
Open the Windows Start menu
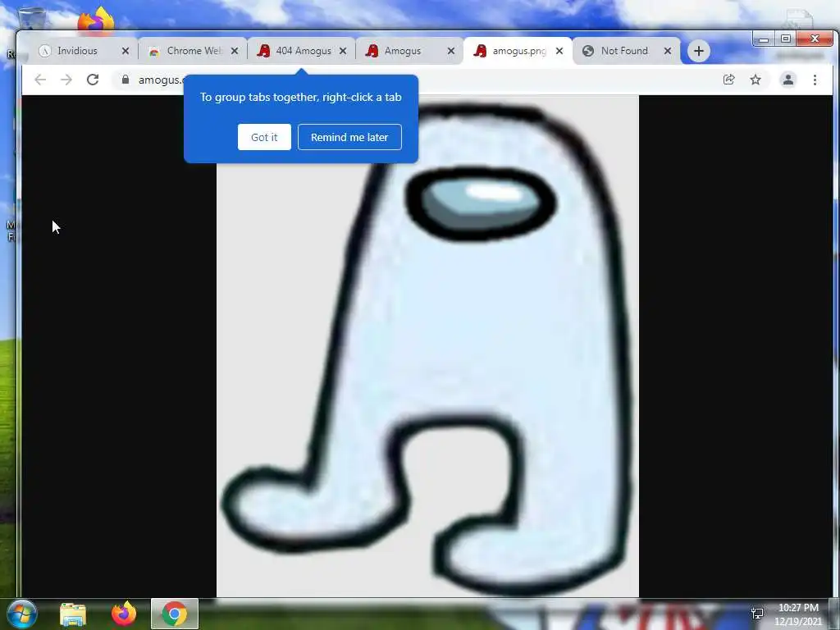point(22,614)
